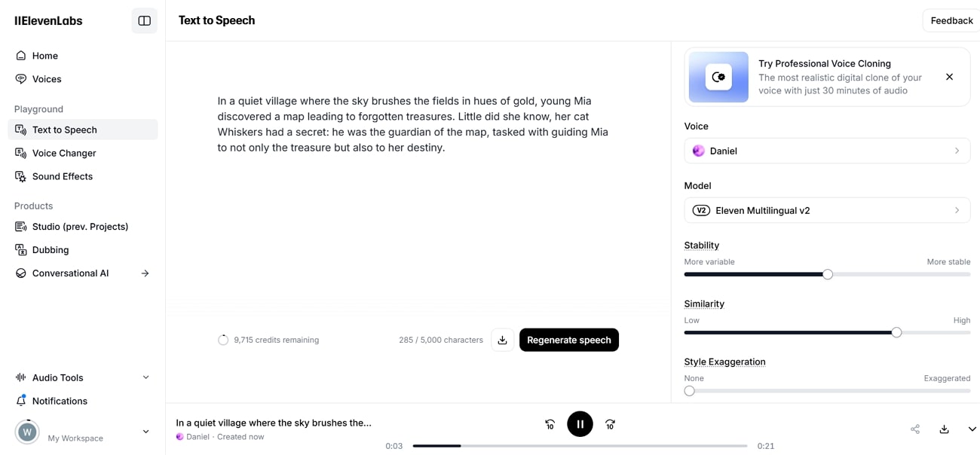Open Voice Changer from sidebar
The height and width of the screenshot is (455, 980).
pos(83,153)
